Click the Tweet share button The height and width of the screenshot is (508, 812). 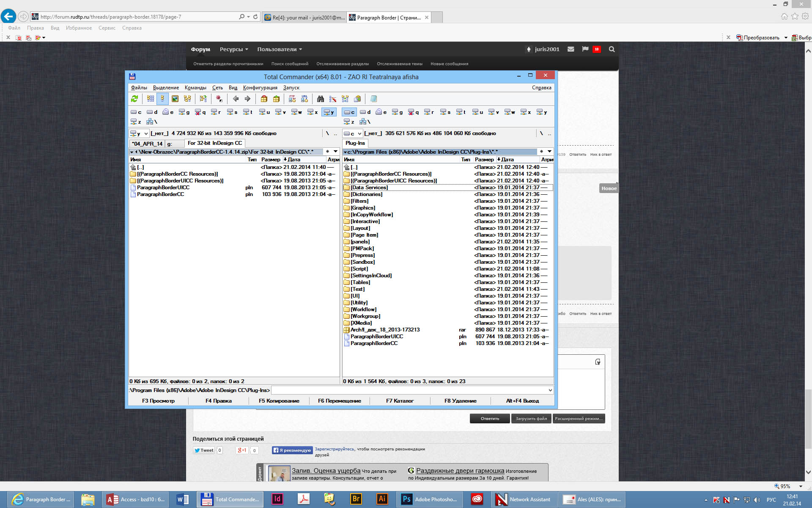pos(204,450)
